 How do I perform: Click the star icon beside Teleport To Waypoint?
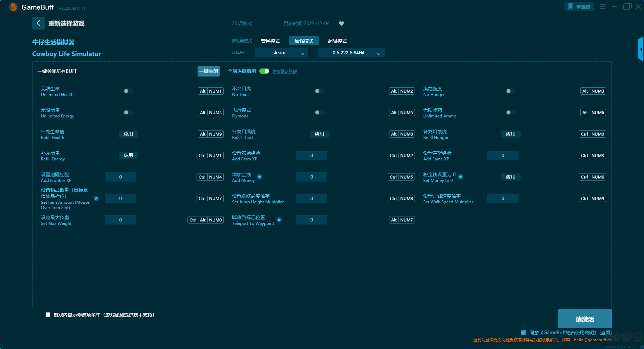click(x=279, y=220)
